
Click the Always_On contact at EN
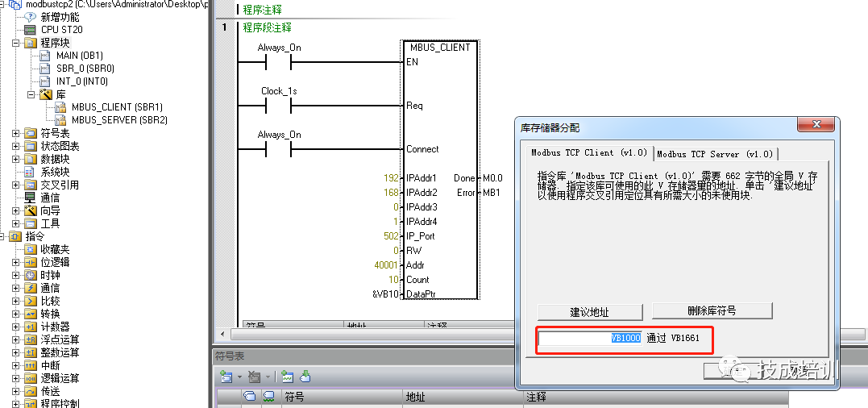(278, 62)
